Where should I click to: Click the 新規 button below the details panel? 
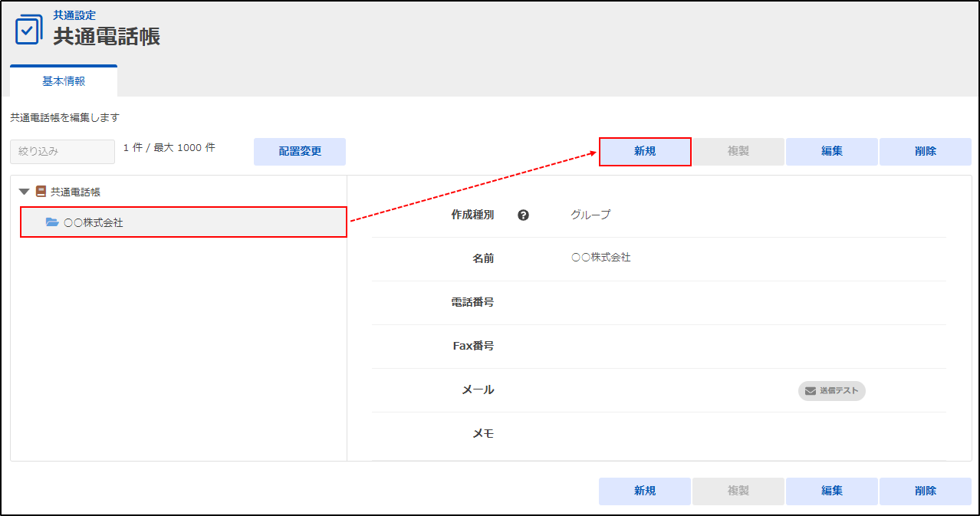point(645,491)
